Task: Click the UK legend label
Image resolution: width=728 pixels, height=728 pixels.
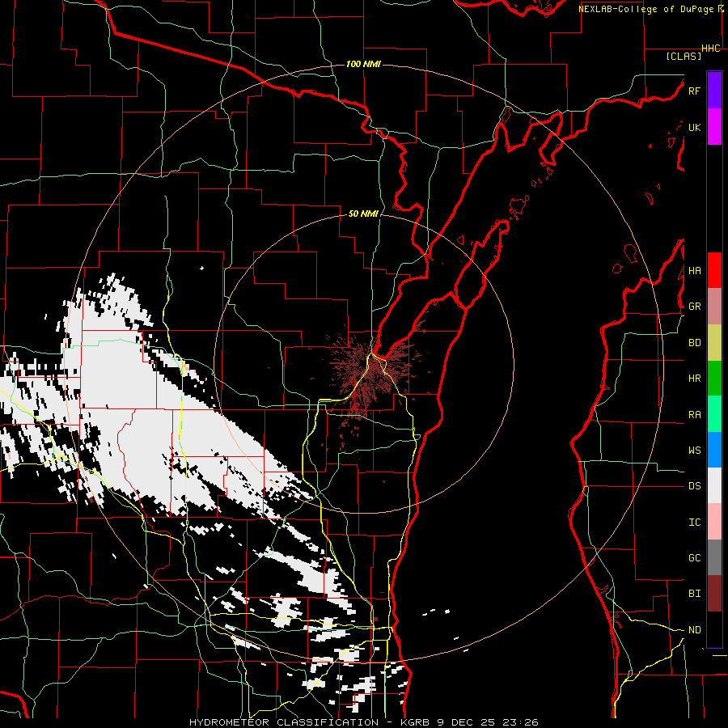Action: click(695, 127)
